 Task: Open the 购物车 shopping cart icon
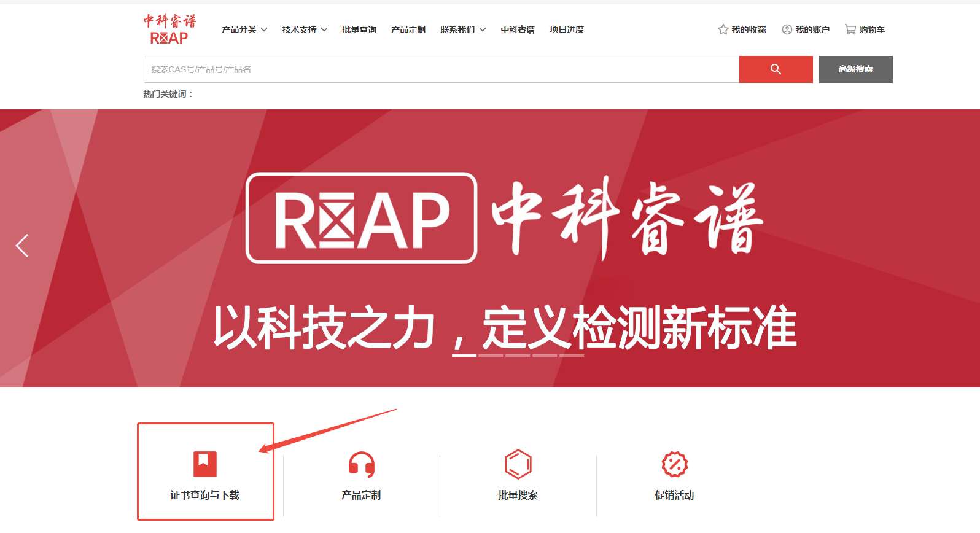tap(850, 29)
